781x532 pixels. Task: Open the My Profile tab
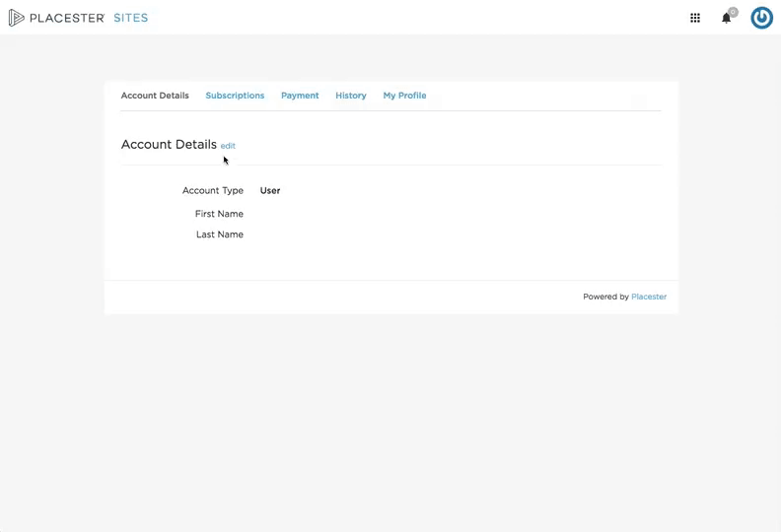click(404, 96)
